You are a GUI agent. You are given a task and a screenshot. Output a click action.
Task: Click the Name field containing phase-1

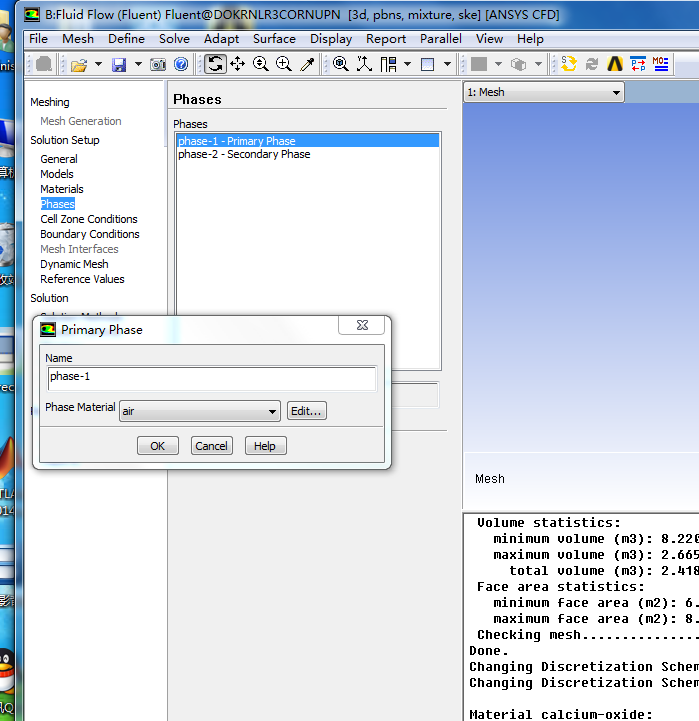(x=212, y=378)
